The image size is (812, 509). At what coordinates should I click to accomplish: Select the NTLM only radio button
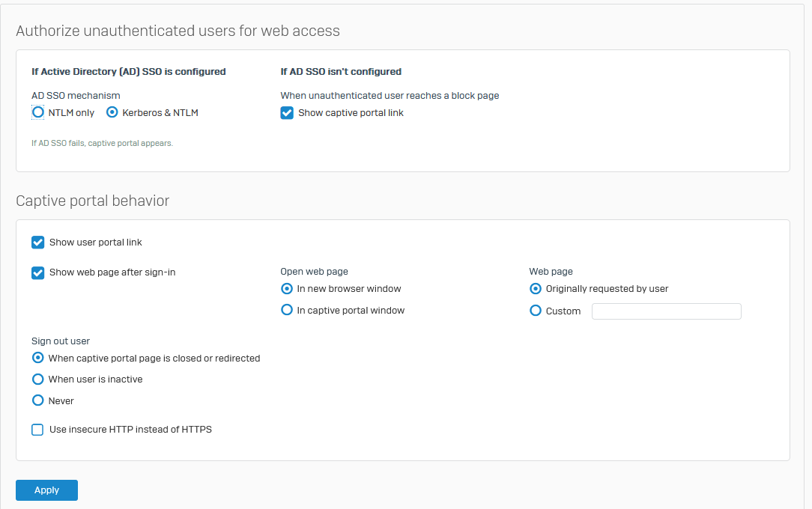tap(37, 112)
